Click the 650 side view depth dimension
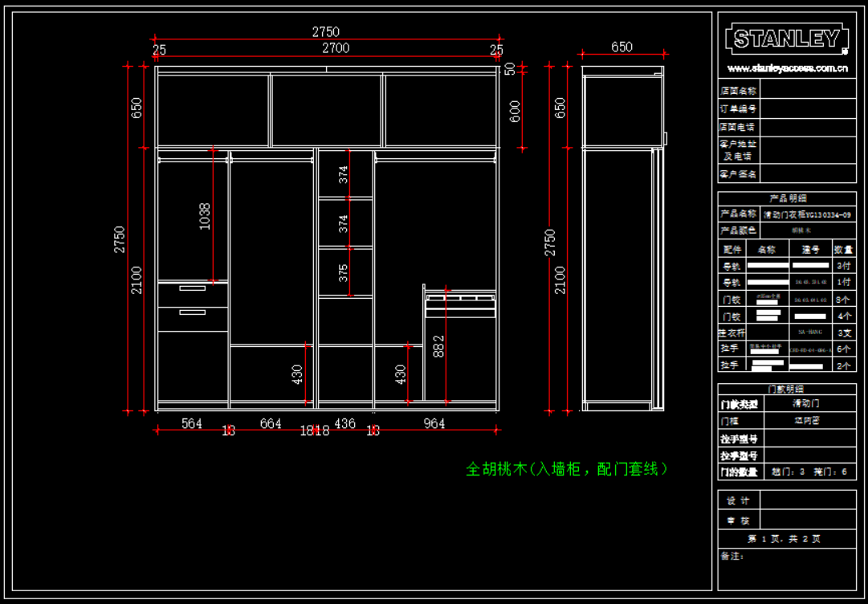This screenshot has width=868, height=604. coord(621,47)
